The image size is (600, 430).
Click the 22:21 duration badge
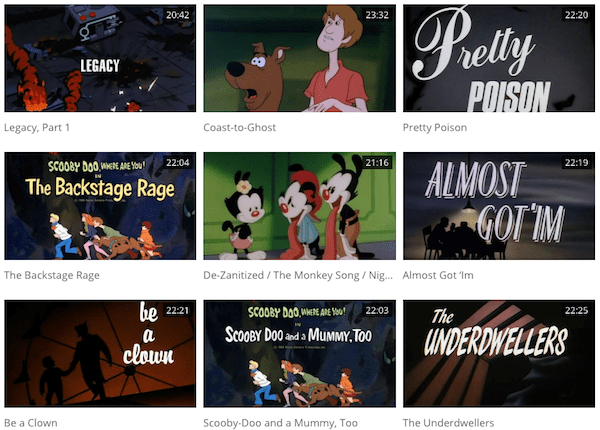(x=178, y=310)
